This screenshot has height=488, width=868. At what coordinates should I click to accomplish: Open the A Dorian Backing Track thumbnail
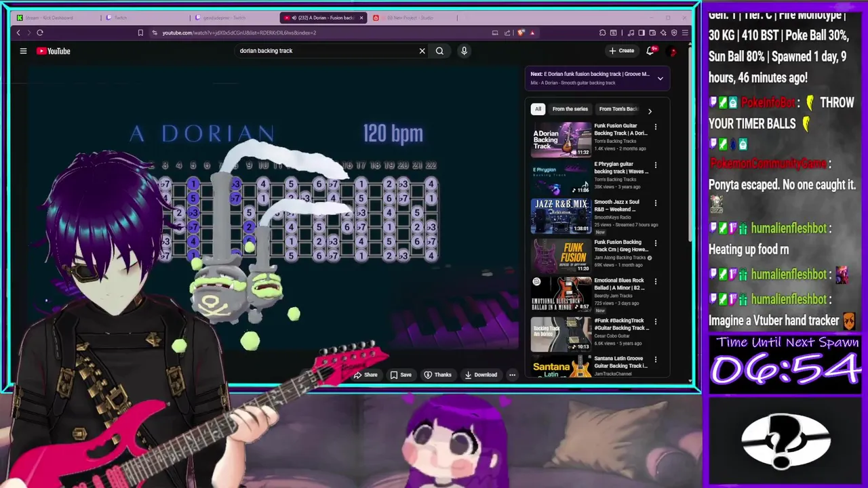tap(561, 140)
